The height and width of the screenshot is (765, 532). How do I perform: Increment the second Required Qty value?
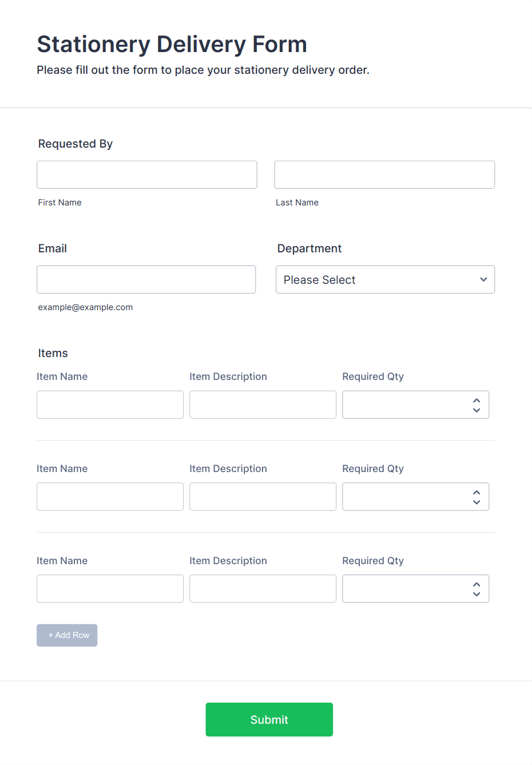pos(476,491)
